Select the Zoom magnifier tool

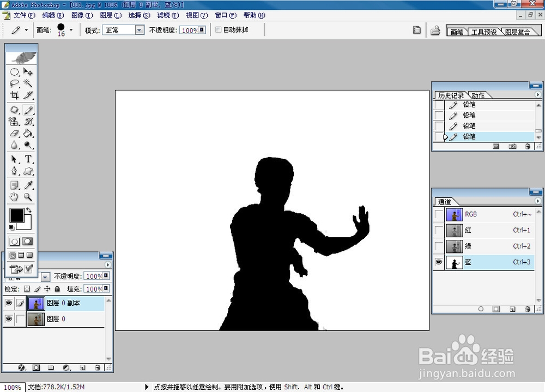tap(28, 197)
